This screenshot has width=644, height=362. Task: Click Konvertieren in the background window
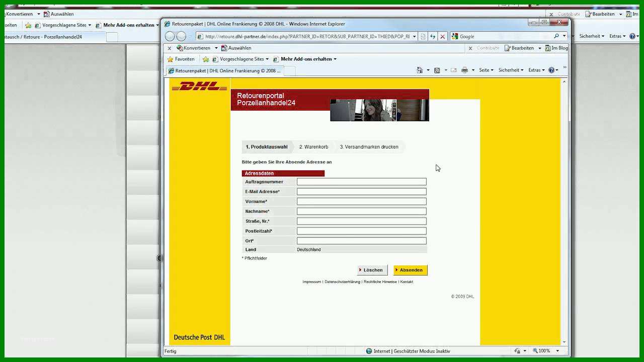(20, 14)
